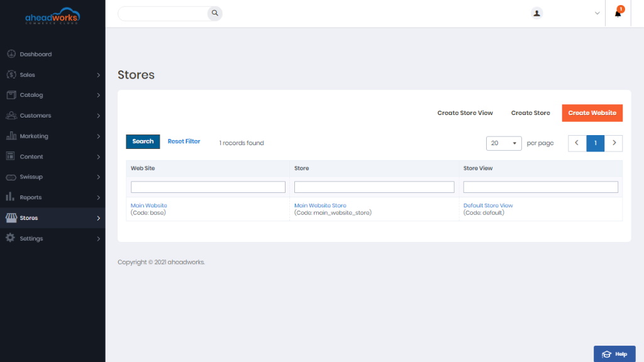Open notifications bell icon
The width and height of the screenshot is (644, 362).
coord(618,13)
